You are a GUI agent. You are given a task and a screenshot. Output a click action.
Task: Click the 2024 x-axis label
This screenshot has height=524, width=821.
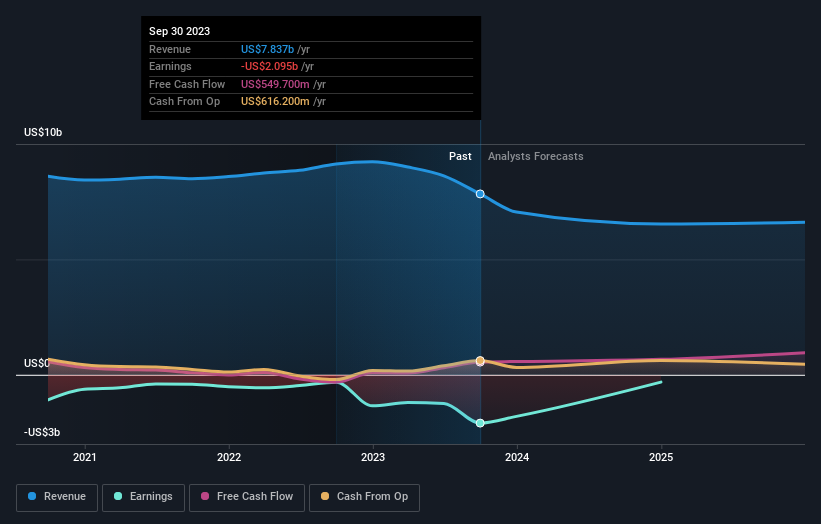point(517,457)
